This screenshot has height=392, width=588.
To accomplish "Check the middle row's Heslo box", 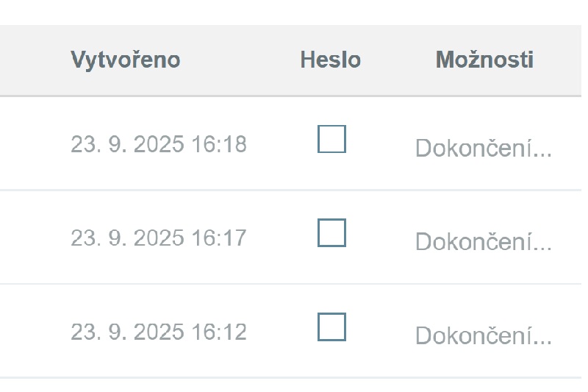I will click(331, 232).
